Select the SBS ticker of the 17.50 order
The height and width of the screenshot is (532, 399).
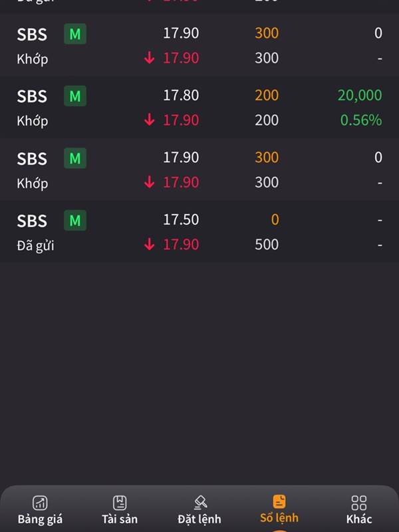pos(32,221)
